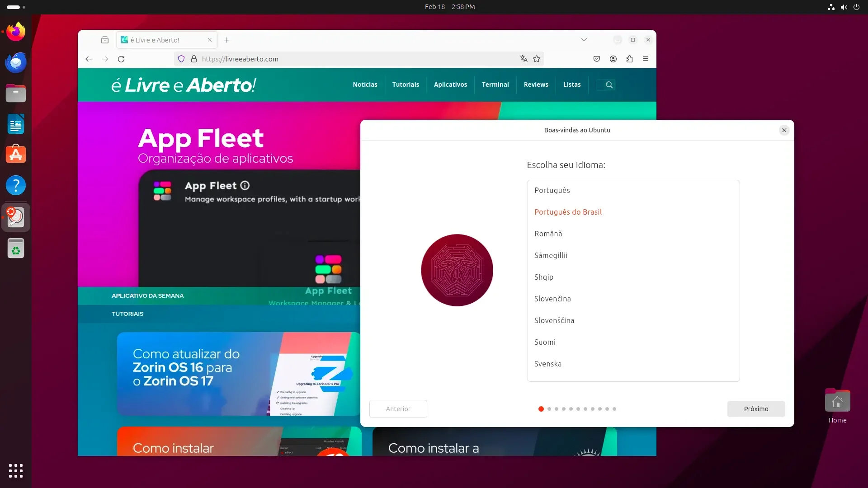Select Română in the language list
Screen dimensions: 868x488
(x=633, y=234)
